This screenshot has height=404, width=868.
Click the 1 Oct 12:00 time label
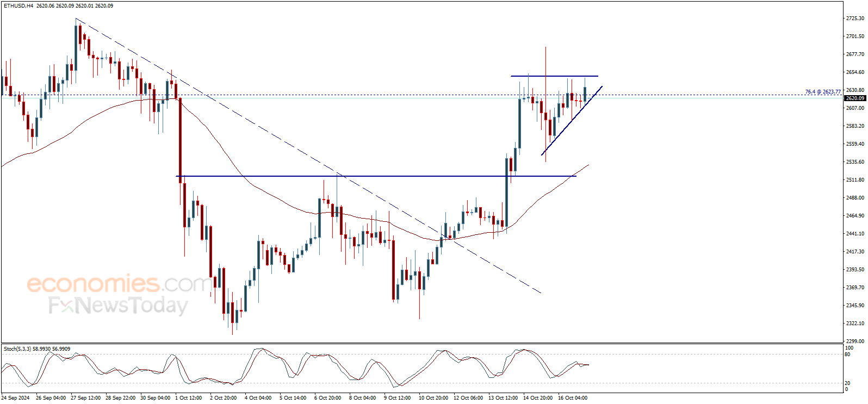pyautogui.click(x=189, y=398)
